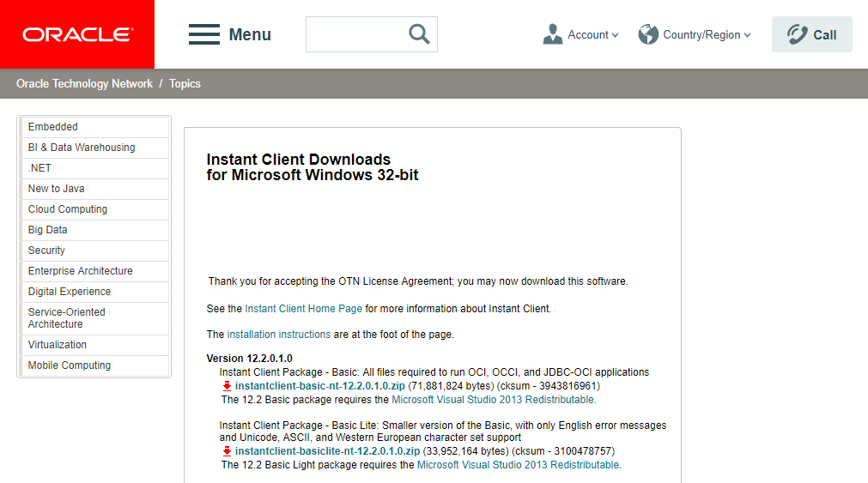Open Visual Studio 2013 Redistributable link under Basic Light

(519, 465)
